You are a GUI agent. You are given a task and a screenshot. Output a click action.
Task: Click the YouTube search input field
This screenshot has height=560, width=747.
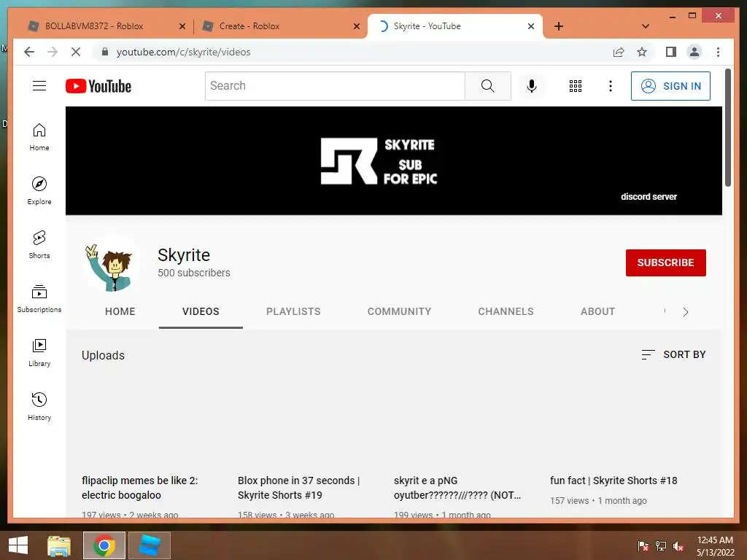(336, 86)
